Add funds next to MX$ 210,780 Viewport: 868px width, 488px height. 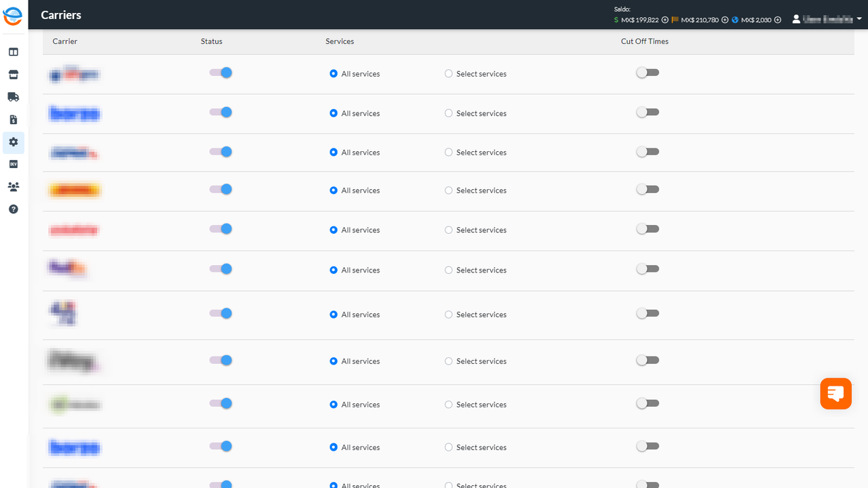pyautogui.click(x=725, y=20)
